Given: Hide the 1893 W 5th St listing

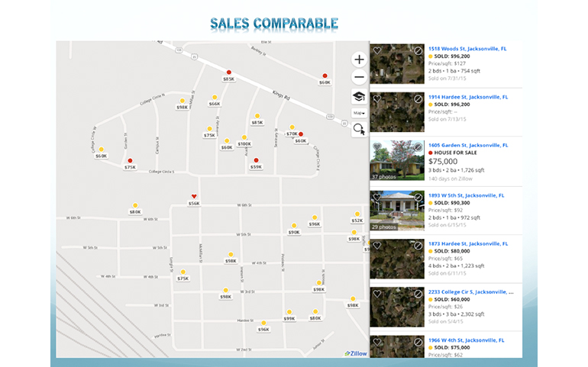Looking at the screenshot, I should (x=418, y=197).
